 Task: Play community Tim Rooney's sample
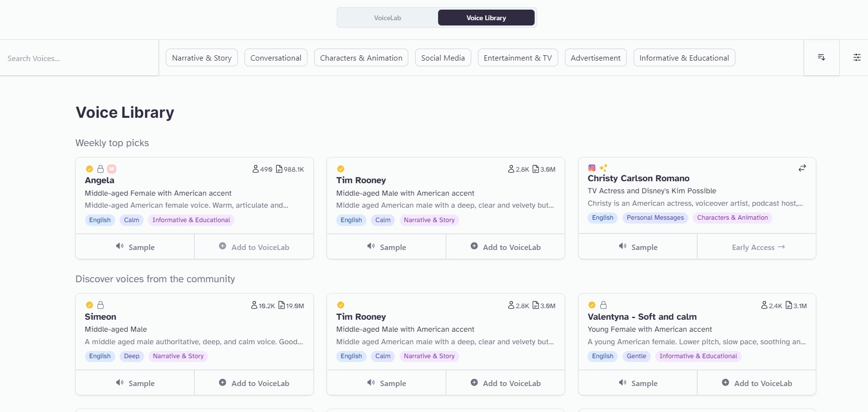coord(387,383)
